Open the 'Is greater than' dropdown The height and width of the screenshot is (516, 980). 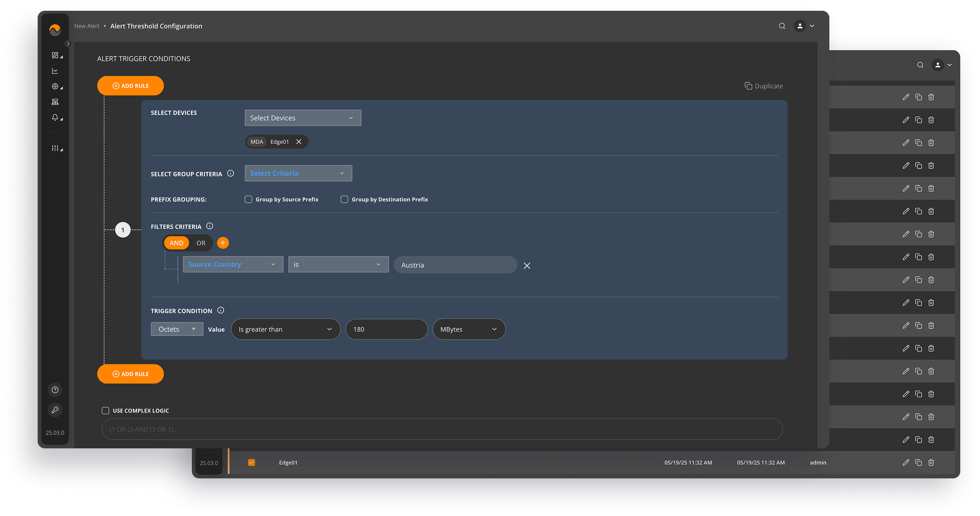click(286, 329)
